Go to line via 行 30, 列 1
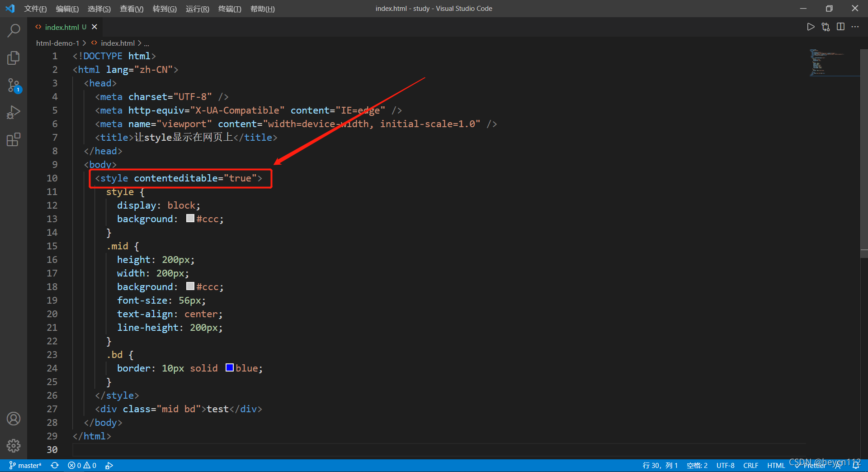868x472 pixels. tap(660, 466)
